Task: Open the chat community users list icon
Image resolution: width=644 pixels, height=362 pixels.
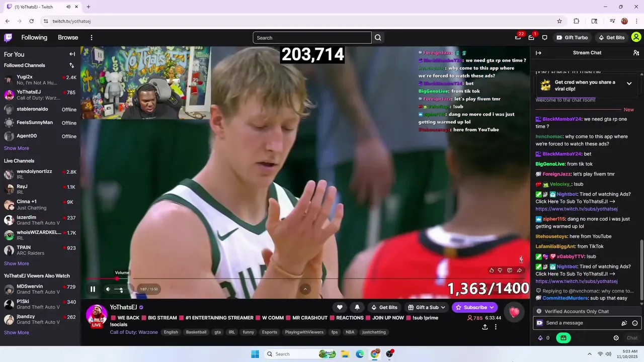Action: point(636,53)
